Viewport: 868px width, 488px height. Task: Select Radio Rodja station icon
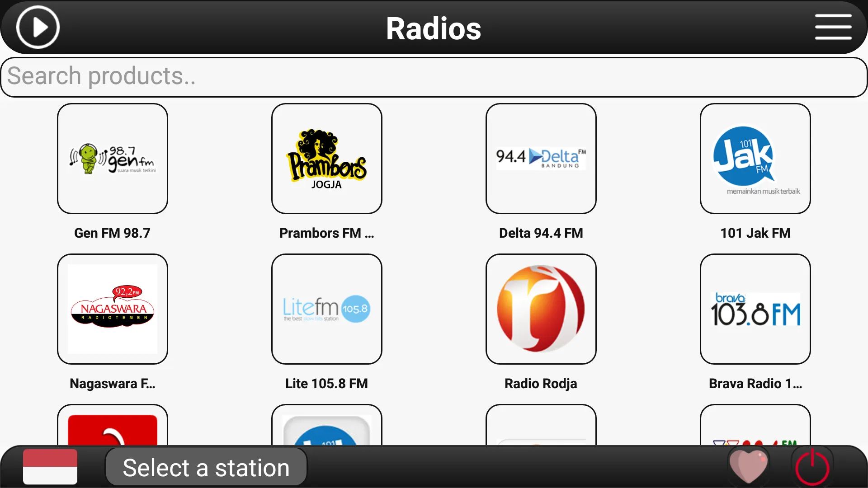point(541,309)
